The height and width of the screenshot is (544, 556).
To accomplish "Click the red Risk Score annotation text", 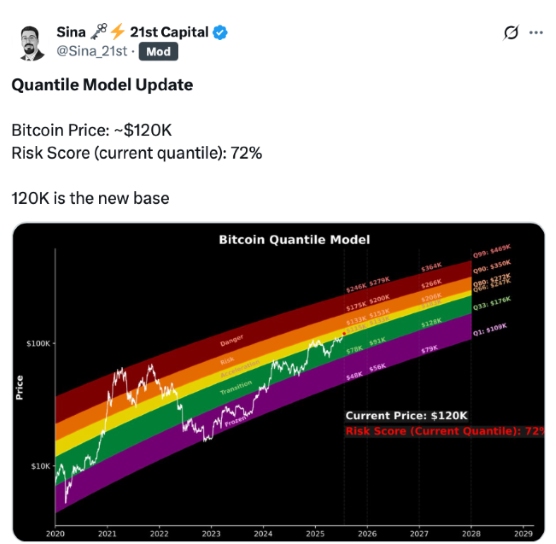I will pyautogui.click(x=444, y=431).
